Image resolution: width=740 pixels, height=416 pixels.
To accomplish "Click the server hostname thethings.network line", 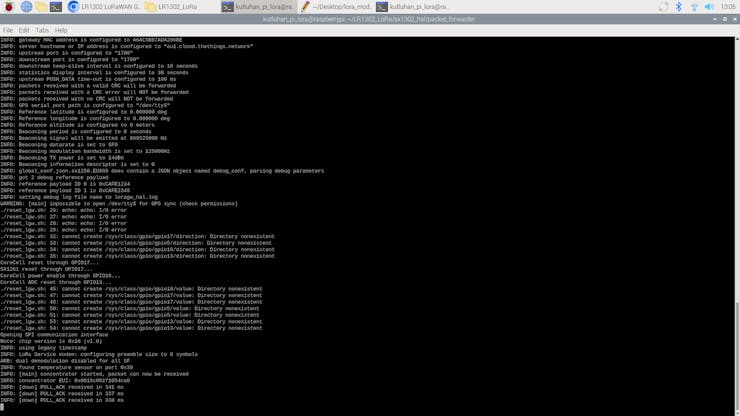I will [x=126, y=47].
